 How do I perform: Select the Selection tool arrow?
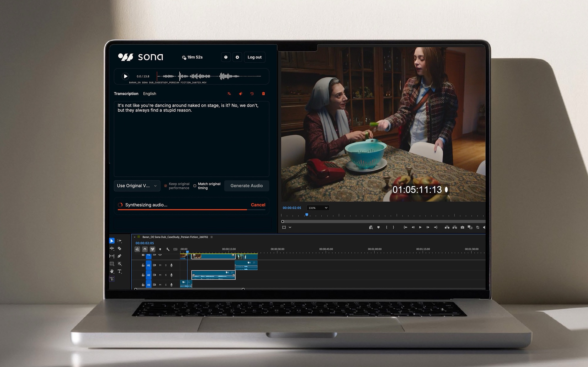[x=112, y=241]
